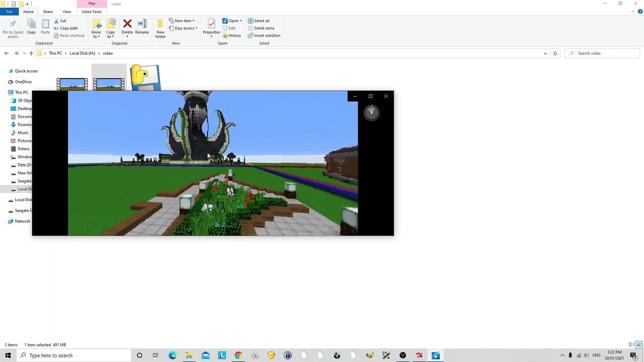Click This PC breadcrumb in address bar
This screenshot has width=644, height=362.
coord(55,53)
